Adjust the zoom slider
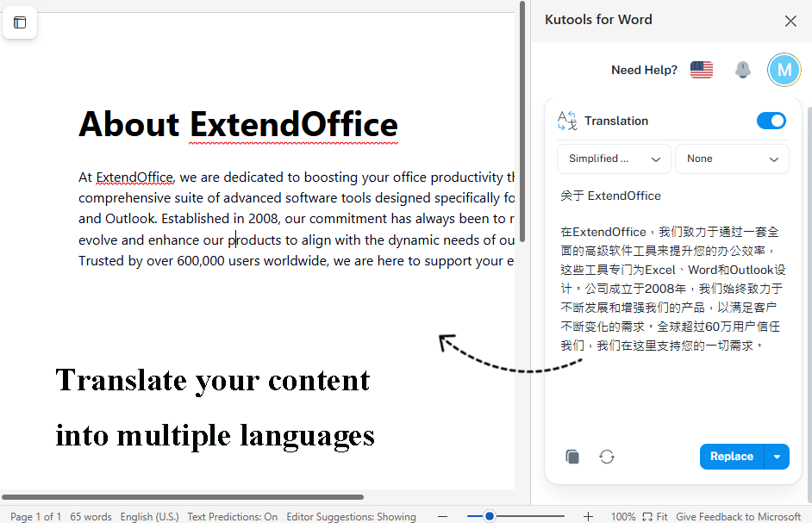This screenshot has height=523, width=812. tap(489, 516)
